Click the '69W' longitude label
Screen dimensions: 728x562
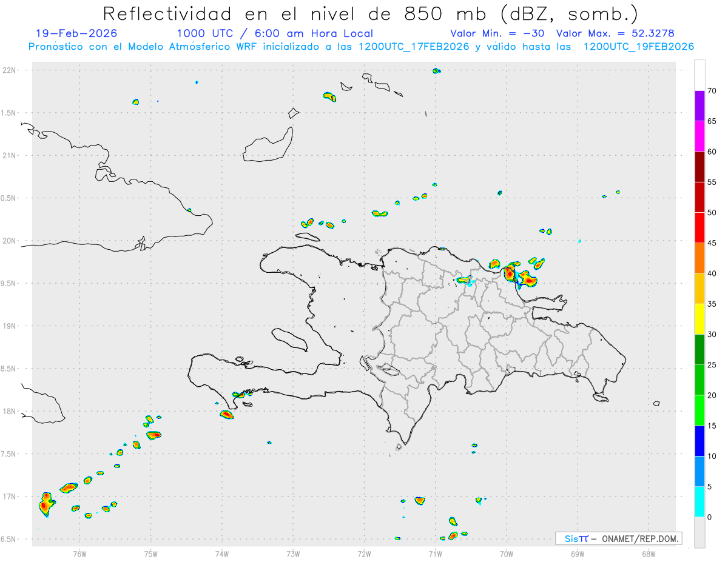click(x=578, y=554)
